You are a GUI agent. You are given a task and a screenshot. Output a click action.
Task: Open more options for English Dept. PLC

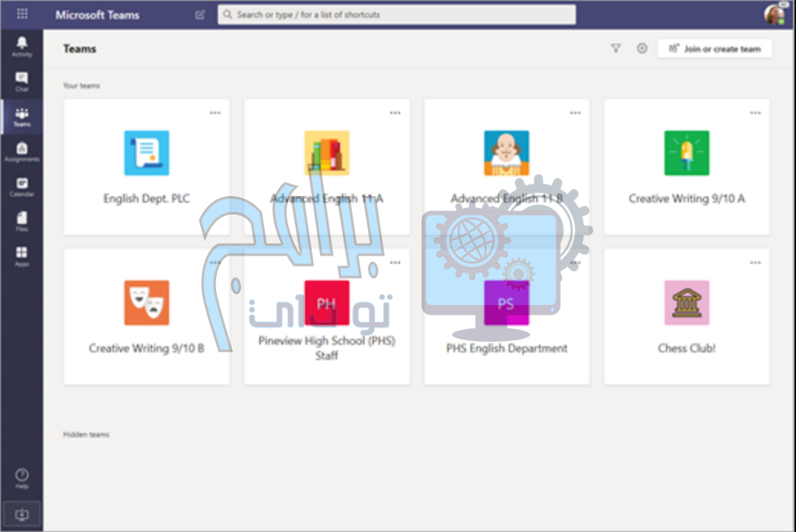click(215, 113)
